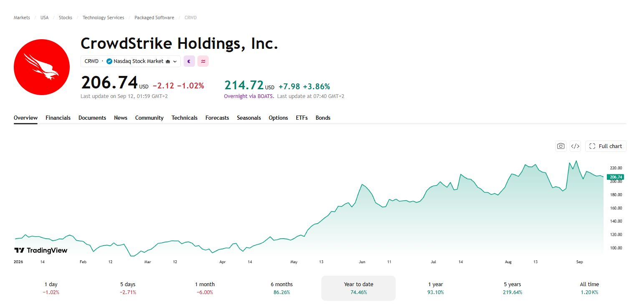Click the CrowdStrike falcon logo
Screen dimensions: 644x307
point(42,67)
